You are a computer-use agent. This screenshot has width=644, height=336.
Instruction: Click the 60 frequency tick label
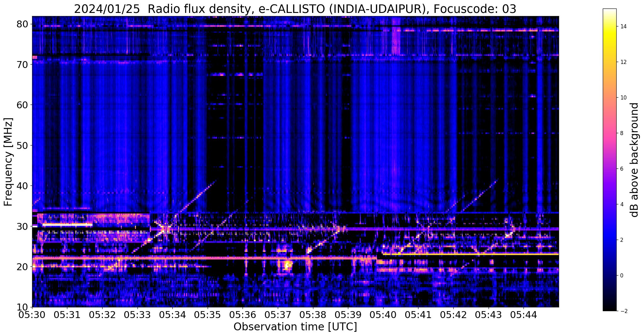click(x=23, y=105)
